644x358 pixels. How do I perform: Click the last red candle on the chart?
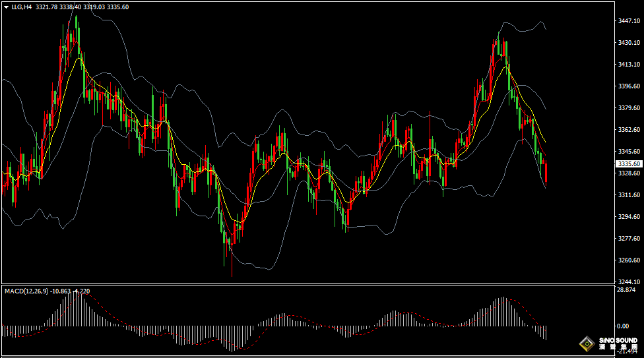[546, 173]
